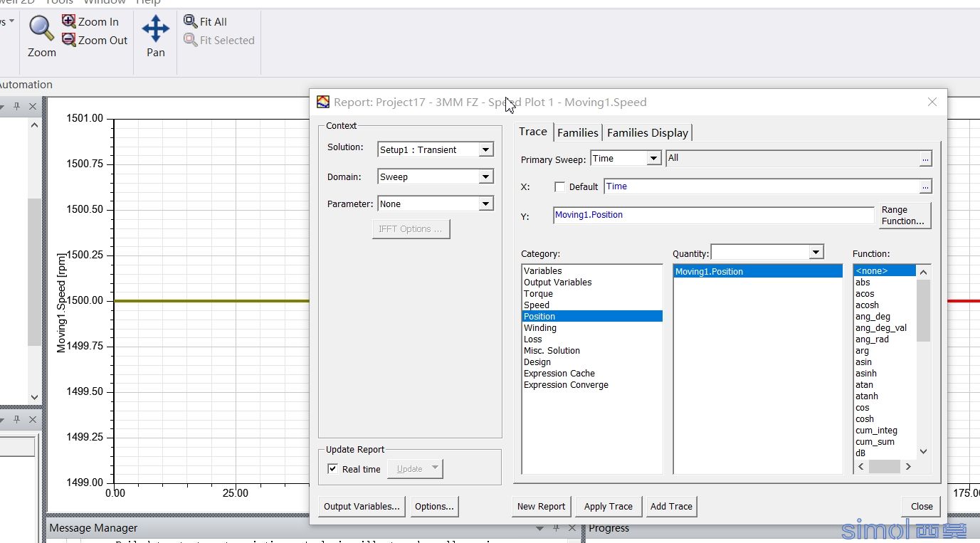This screenshot has width=980, height=543.
Task: Click the Function list horizontal scrollbar
Action: pos(884,467)
